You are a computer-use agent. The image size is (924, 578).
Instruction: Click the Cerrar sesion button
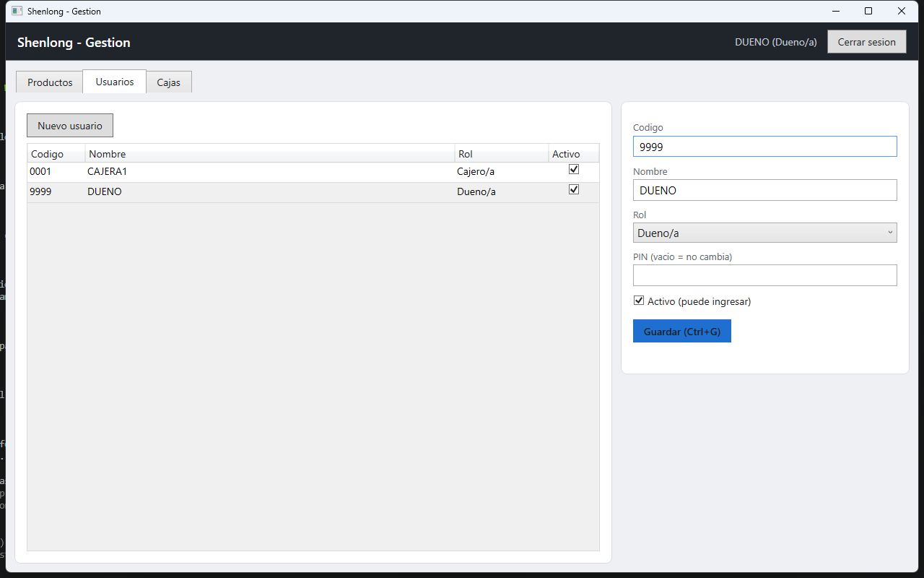(867, 42)
